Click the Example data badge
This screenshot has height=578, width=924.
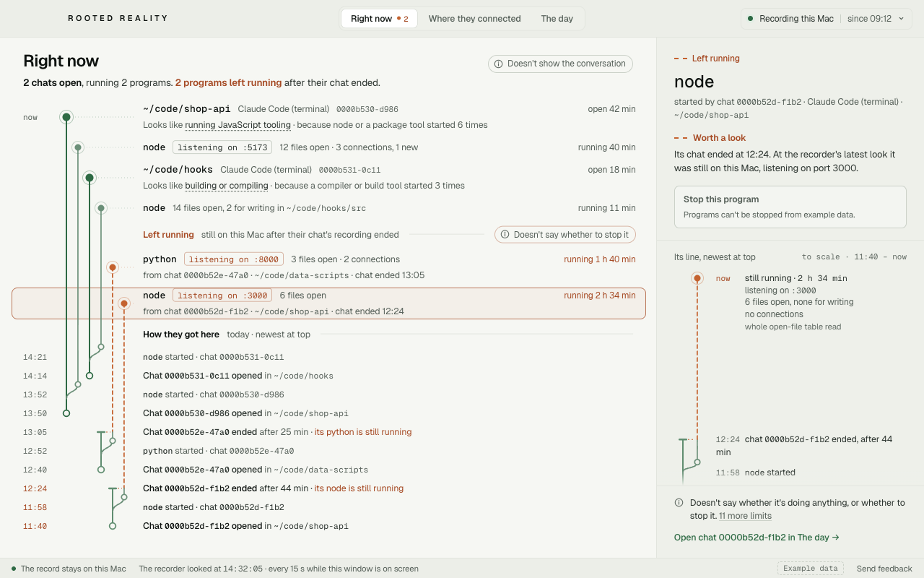click(x=810, y=569)
